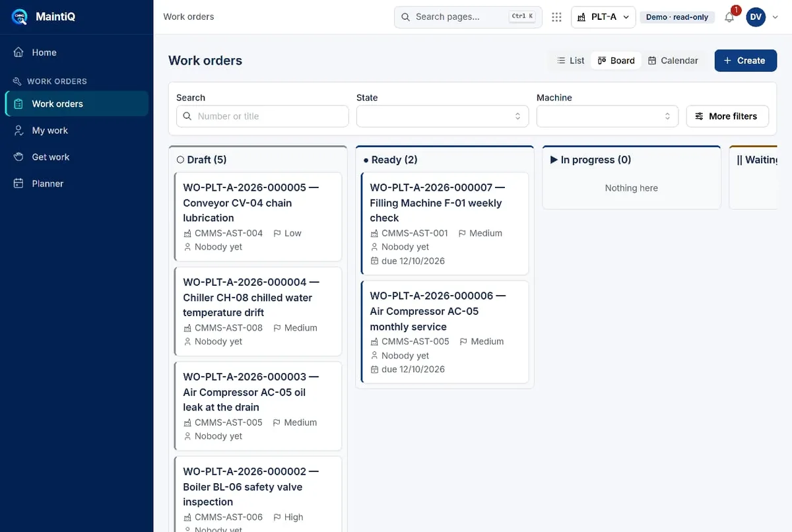Image resolution: width=792 pixels, height=532 pixels.
Task: Open More filters
Action: (x=727, y=116)
